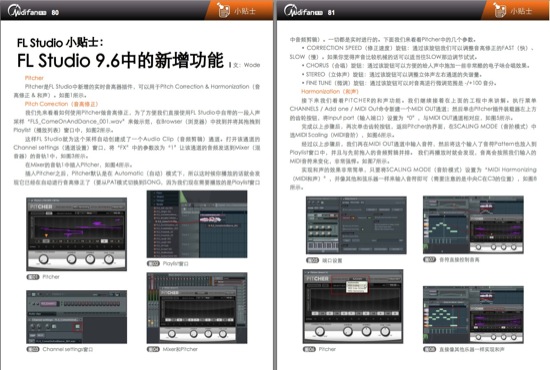Open the Channel settings window screenshot

76,316
